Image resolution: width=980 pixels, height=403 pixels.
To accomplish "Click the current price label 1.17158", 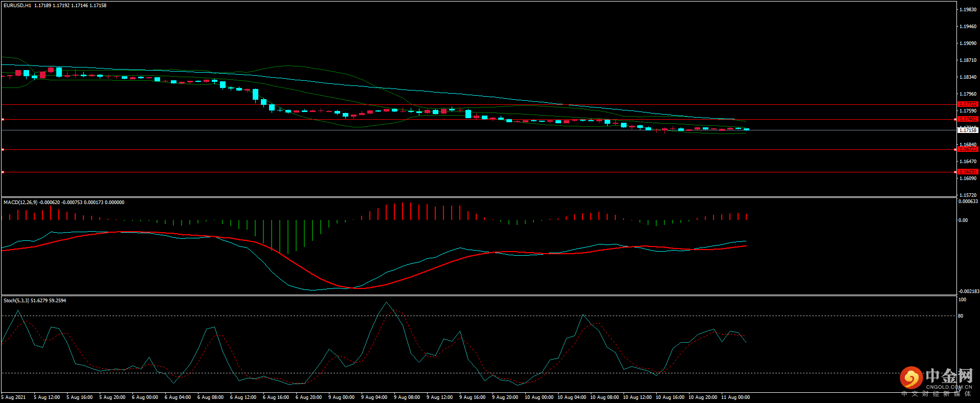I will (x=968, y=130).
